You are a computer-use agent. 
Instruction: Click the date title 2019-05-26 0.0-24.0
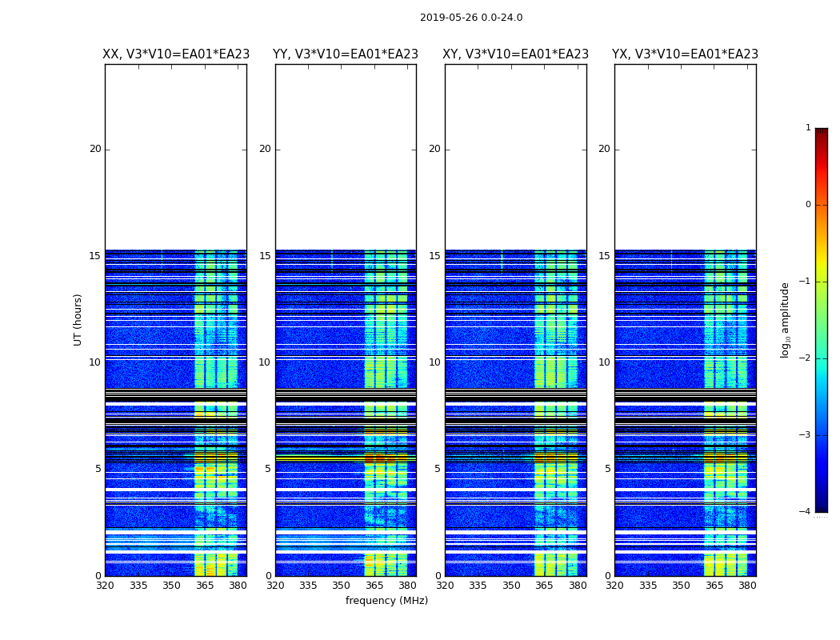coord(471,17)
